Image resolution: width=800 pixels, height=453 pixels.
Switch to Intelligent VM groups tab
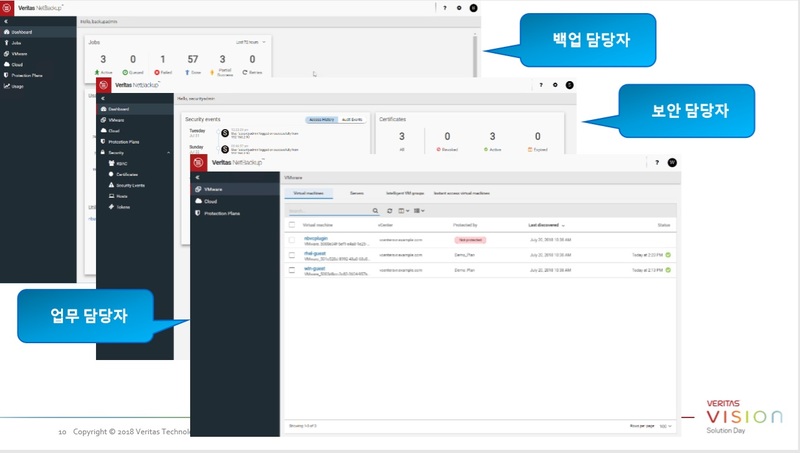click(405, 193)
